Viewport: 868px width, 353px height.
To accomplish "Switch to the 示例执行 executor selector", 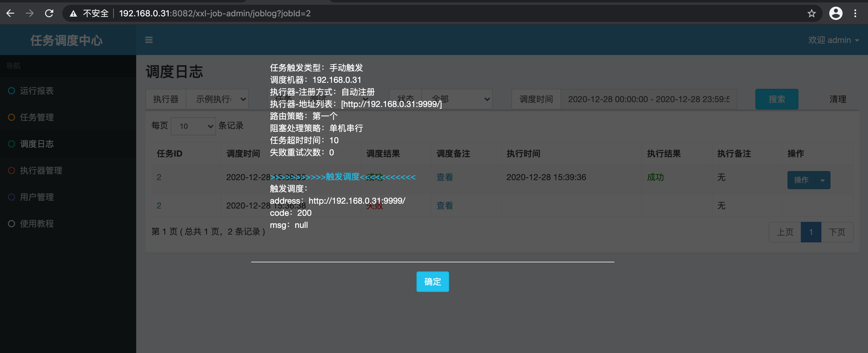I will coord(217,99).
